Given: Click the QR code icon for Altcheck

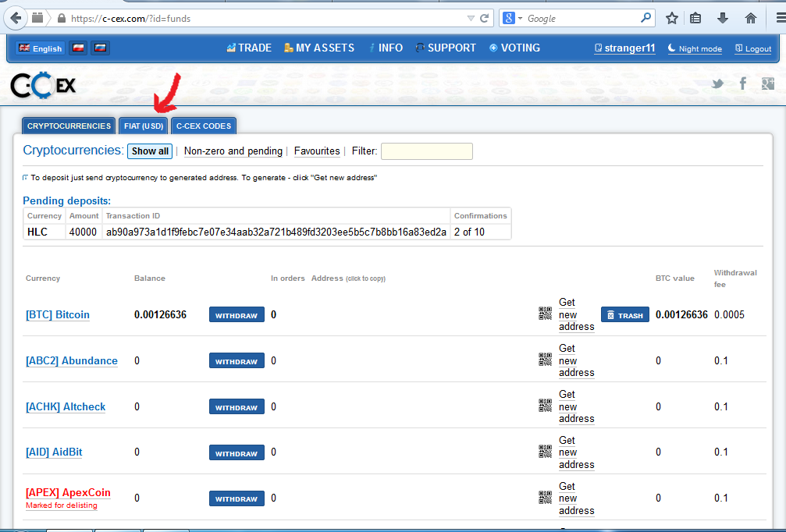Looking at the screenshot, I should 545,406.
